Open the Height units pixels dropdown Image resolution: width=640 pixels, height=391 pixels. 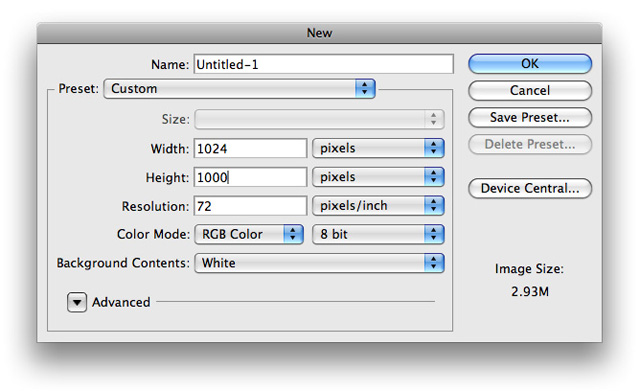(378, 177)
